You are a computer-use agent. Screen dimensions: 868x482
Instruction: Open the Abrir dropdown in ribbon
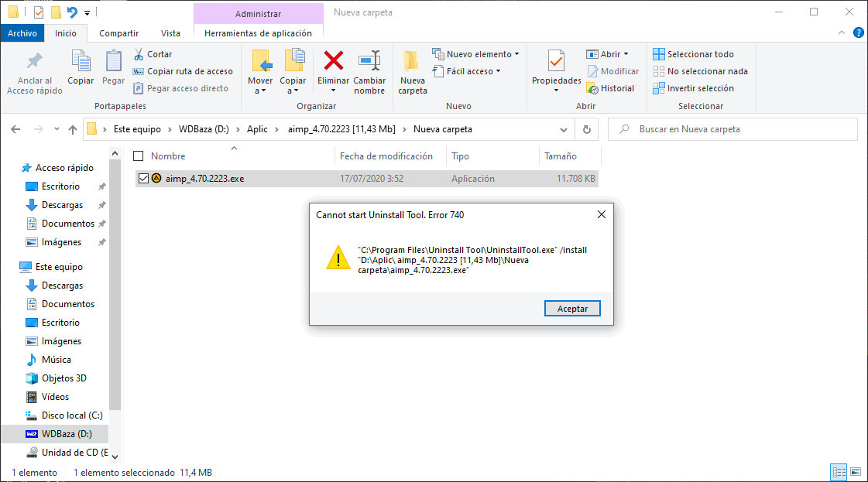click(x=608, y=54)
